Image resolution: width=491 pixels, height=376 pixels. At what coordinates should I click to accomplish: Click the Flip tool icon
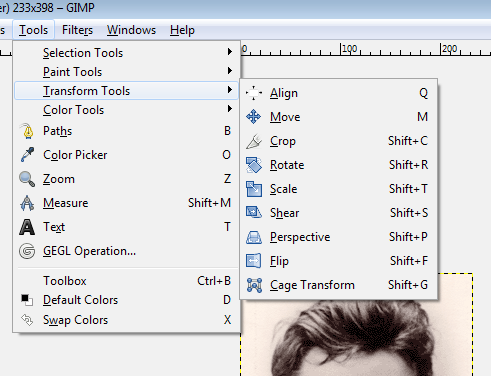point(254,261)
